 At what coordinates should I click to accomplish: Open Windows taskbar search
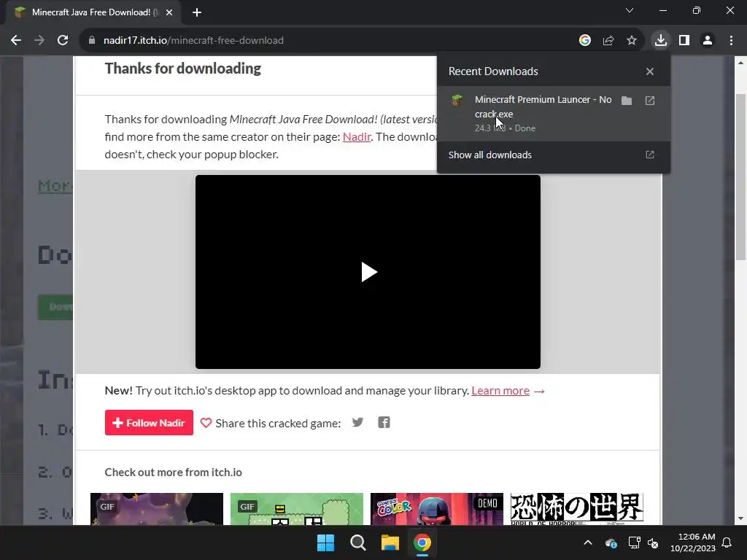pos(357,542)
